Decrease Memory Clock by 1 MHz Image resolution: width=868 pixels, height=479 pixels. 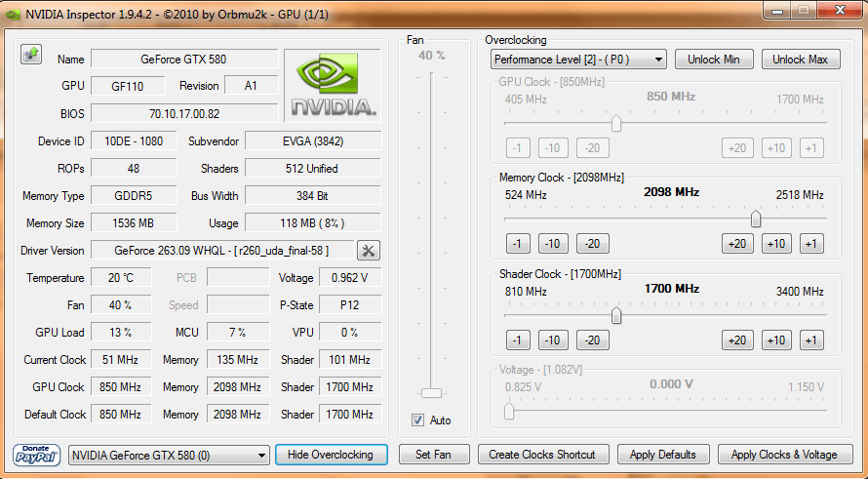518,244
